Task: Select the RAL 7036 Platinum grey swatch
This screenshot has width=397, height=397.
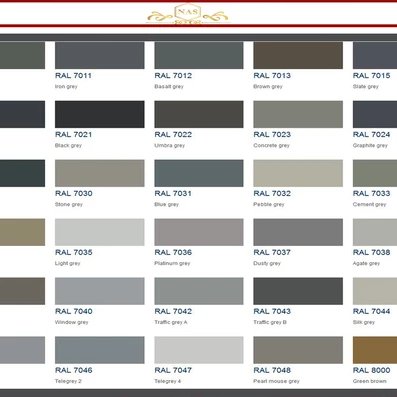Action: tap(199, 232)
